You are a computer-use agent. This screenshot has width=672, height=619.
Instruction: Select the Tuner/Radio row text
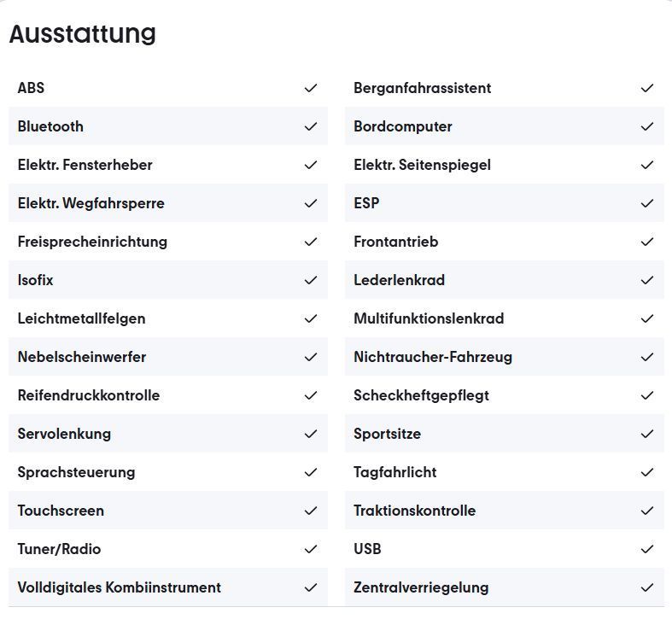(59, 549)
